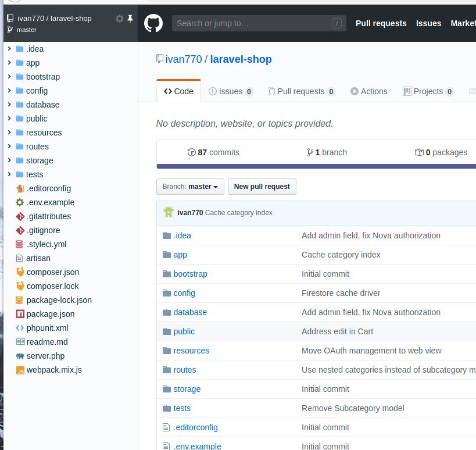Open the config folder link in file list
This screenshot has width=476, height=450.
[184, 294]
